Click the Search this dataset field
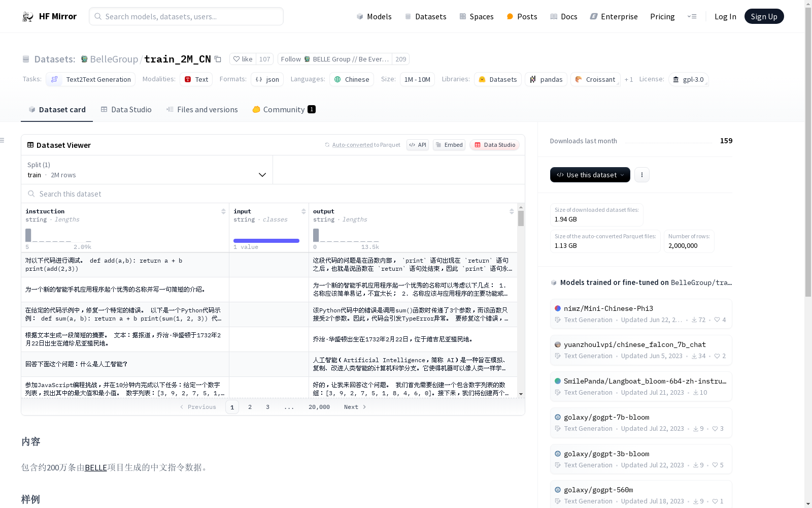This screenshot has width=812, height=508. point(273,194)
